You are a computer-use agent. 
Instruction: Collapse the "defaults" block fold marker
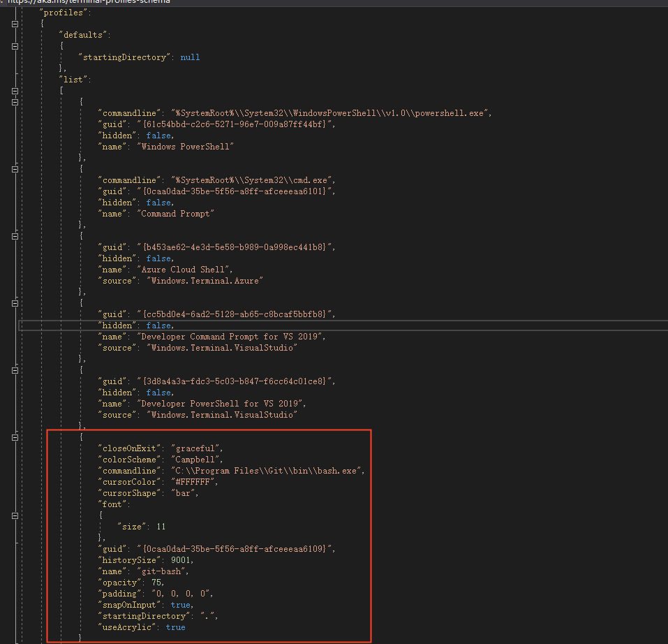[x=15, y=46]
